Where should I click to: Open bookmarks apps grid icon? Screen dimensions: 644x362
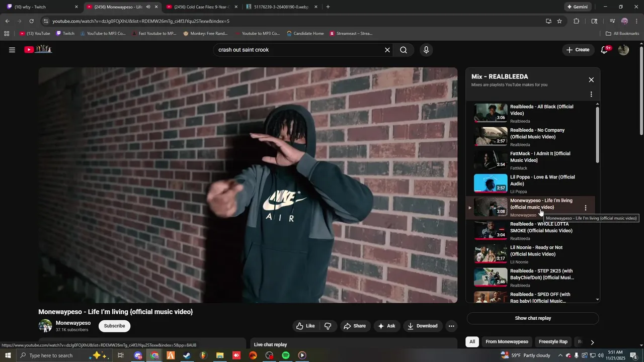click(7, 33)
